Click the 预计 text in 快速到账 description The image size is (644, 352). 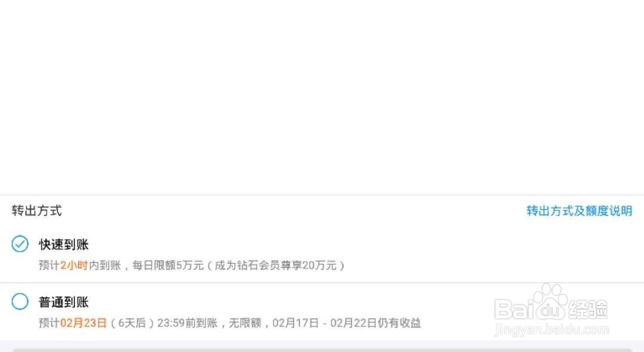(x=50, y=265)
